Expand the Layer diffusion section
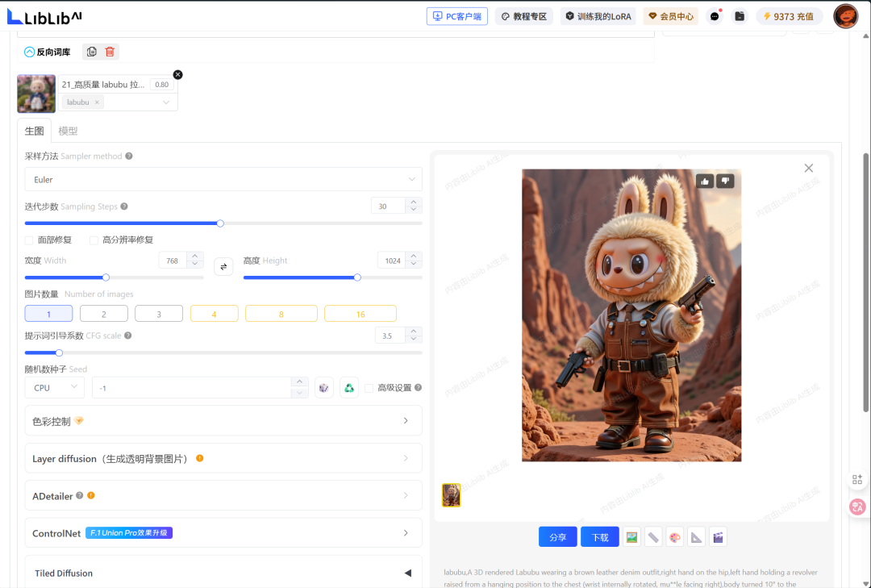 (223, 458)
